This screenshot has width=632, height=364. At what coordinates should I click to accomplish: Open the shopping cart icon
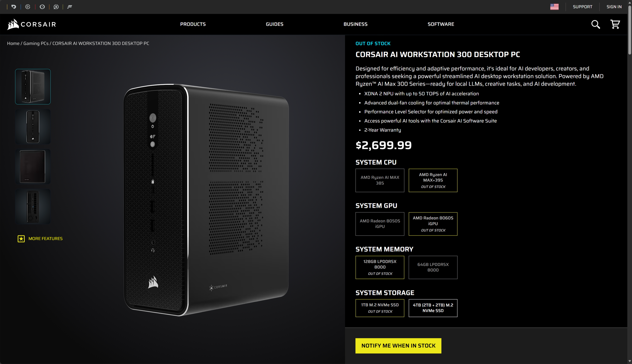(615, 24)
